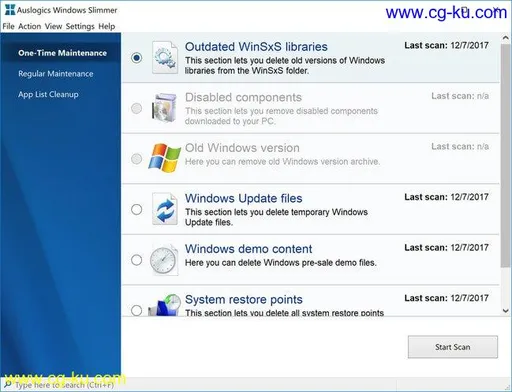512x392 pixels.
Task: Click the 'Disabled components' heading
Action: pyautogui.click(x=243, y=97)
